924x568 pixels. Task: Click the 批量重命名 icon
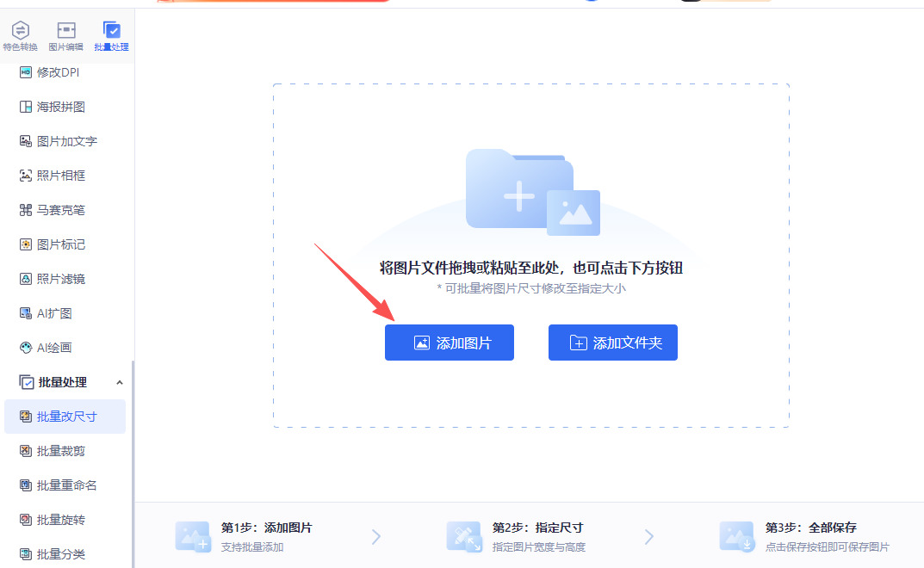(25, 485)
